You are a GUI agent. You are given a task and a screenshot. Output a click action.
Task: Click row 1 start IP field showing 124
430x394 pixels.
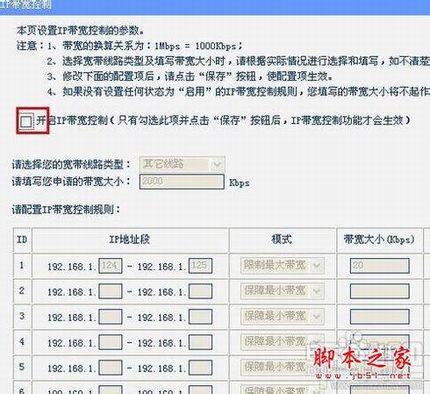[110, 266]
